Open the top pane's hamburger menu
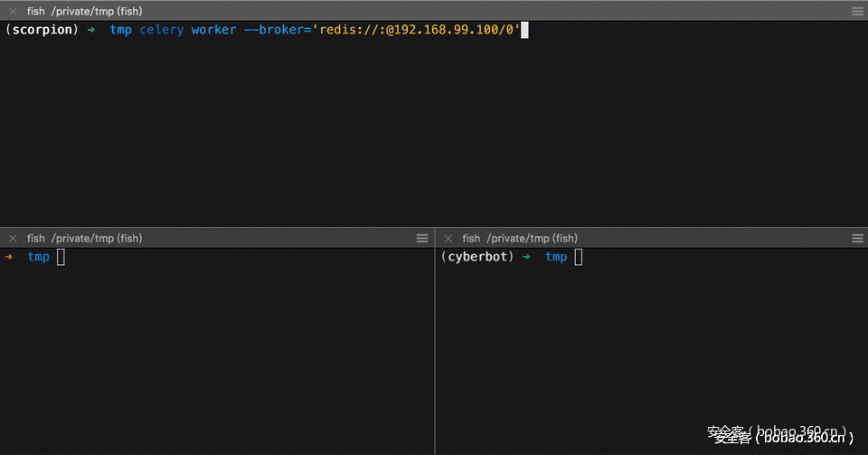The height and width of the screenshot is (455, 868). click(857, 11)
